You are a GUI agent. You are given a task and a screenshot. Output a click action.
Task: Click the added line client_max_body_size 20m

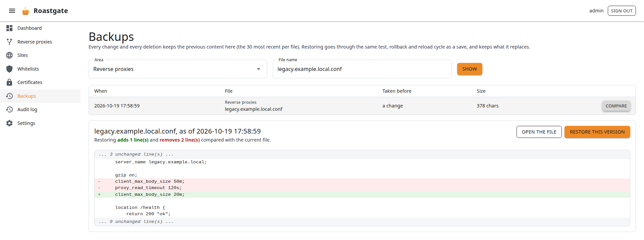click(362, 194)
